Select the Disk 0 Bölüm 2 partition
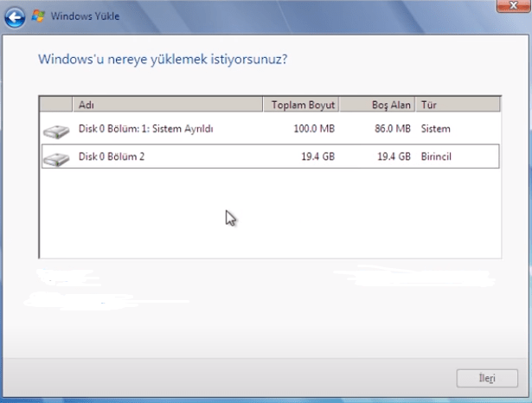Viewport: 532px width, 403px height. 113,157
